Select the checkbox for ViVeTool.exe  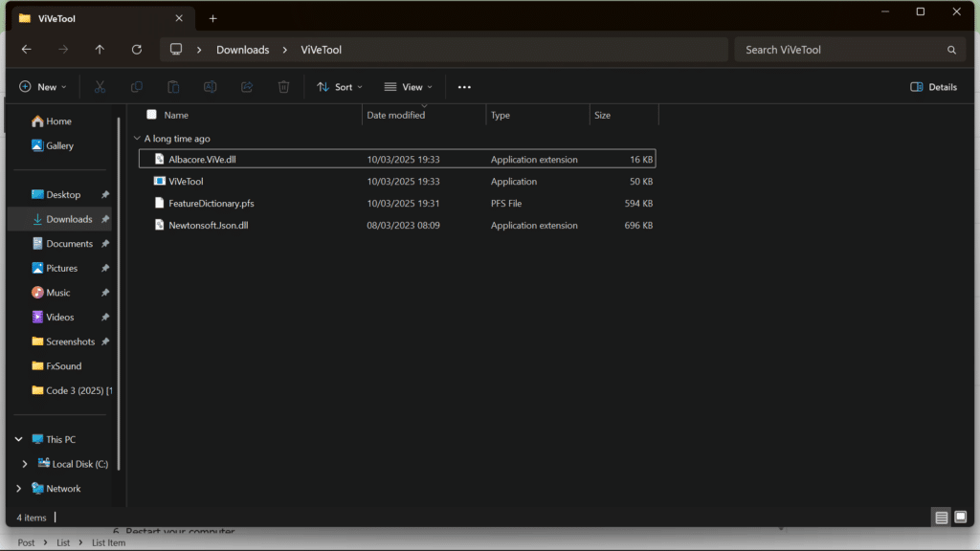point(153,181)
